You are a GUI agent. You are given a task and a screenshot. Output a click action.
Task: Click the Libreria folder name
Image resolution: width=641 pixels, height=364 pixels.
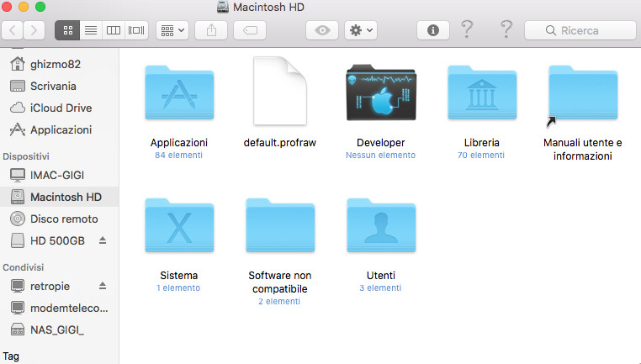(x=481, y=143)
